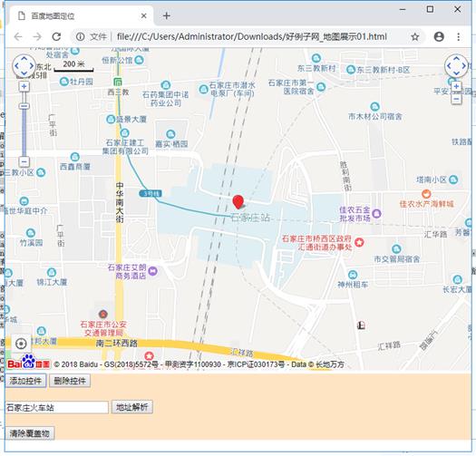476x456 pixels.
Task: Click the 中华南大街 road label
Action: (120, 202)
